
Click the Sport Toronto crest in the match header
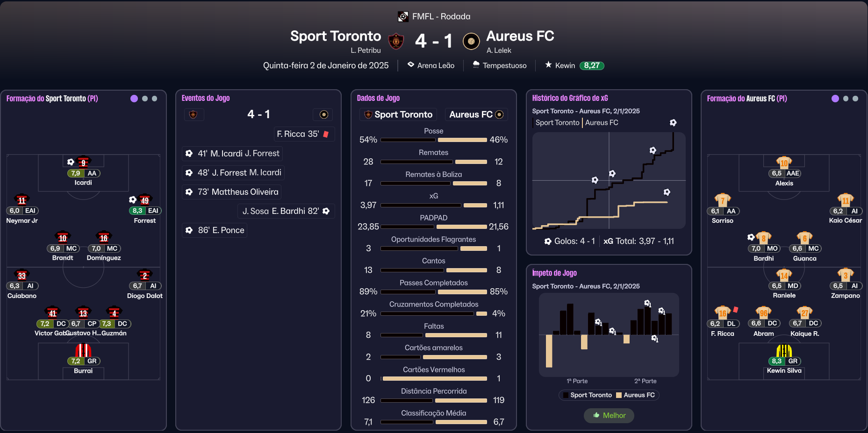(396, 41)
